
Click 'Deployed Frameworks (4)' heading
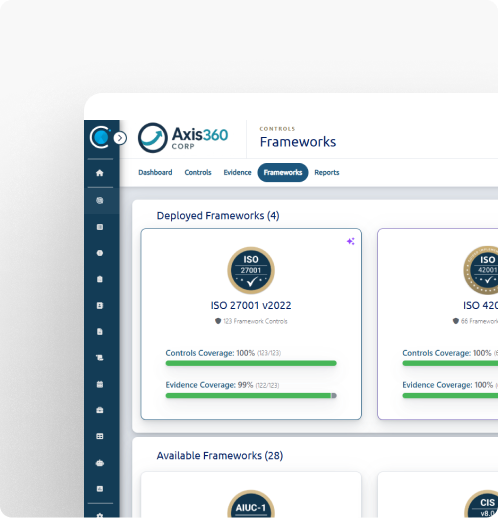pyautogui.click(x=218, y=216)
